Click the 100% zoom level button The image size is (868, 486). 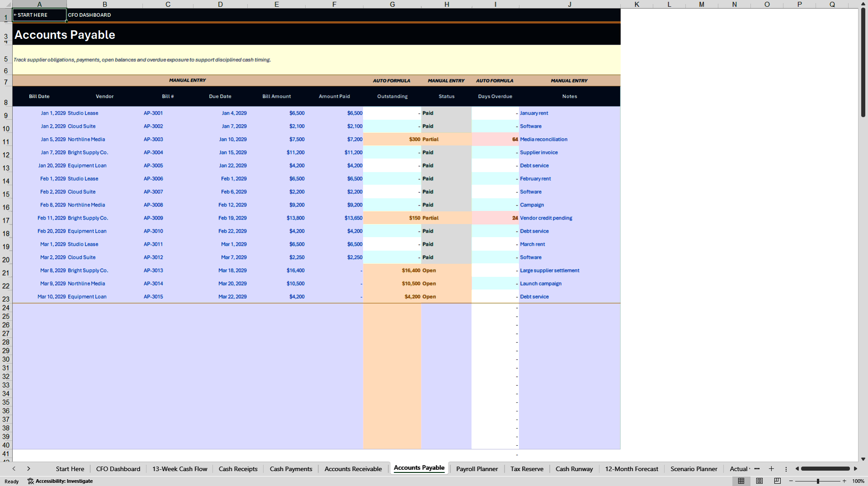(x=858, y=481)
